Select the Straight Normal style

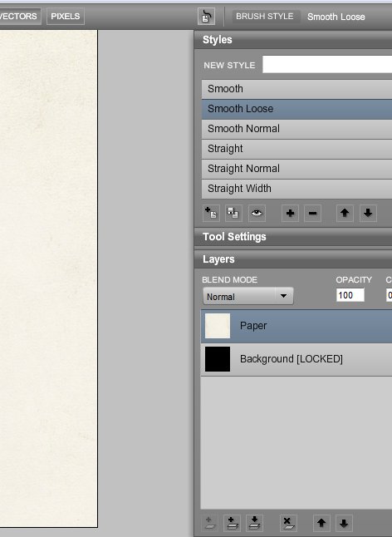297,169
